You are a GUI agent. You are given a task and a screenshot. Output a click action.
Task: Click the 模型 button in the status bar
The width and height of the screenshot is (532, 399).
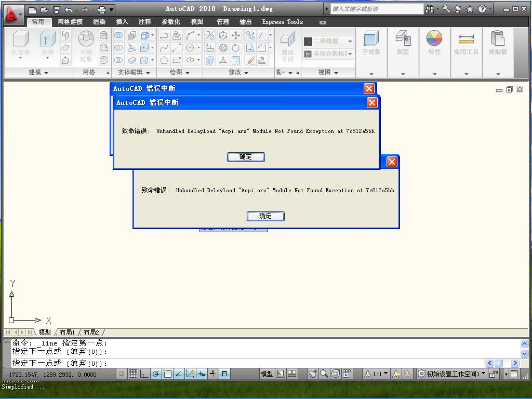(x=267, y=374)
